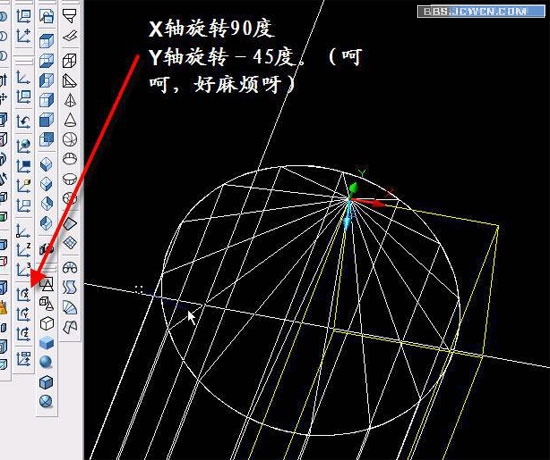Select the surface Dome tool
Viewport: 550px width, 460px height.
click(x=69, y=159)
